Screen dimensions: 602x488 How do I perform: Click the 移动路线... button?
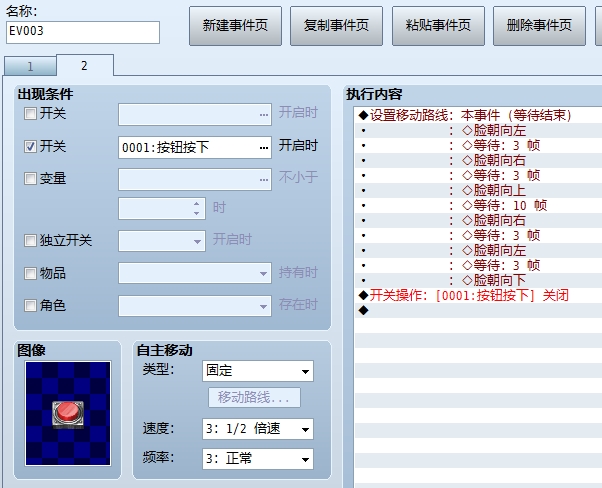point(254,397)
